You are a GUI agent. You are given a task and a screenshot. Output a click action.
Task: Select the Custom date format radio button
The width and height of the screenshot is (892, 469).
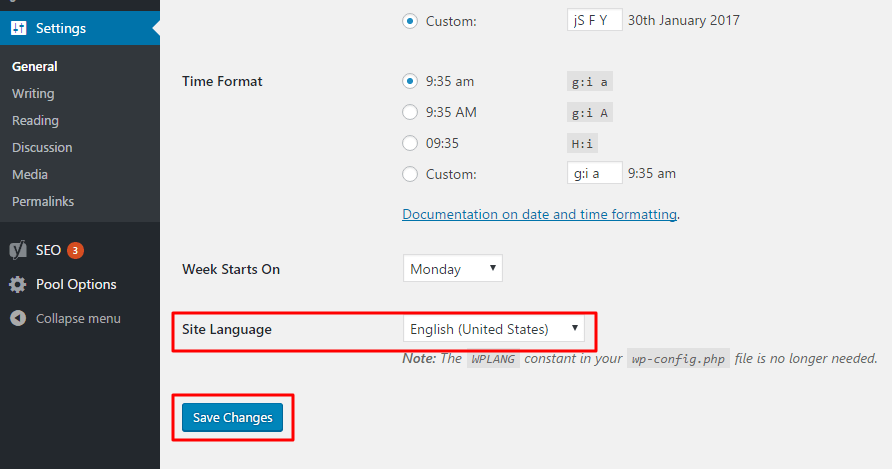(x=410, y=21)
